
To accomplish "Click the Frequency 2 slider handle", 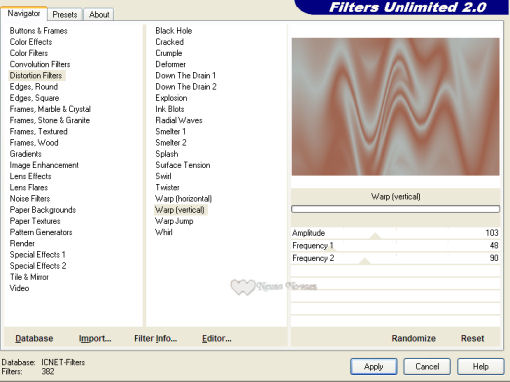I will click(x=365, y=261).
